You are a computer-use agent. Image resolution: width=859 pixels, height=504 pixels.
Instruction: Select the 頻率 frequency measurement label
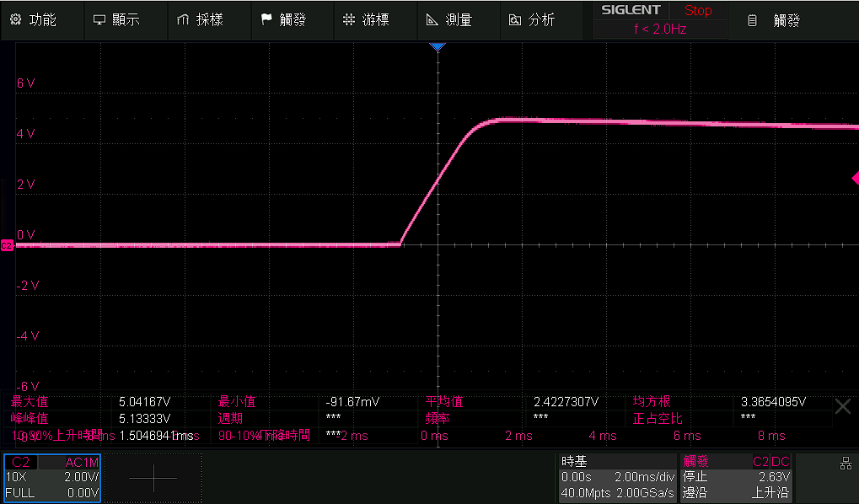[438, 419]
